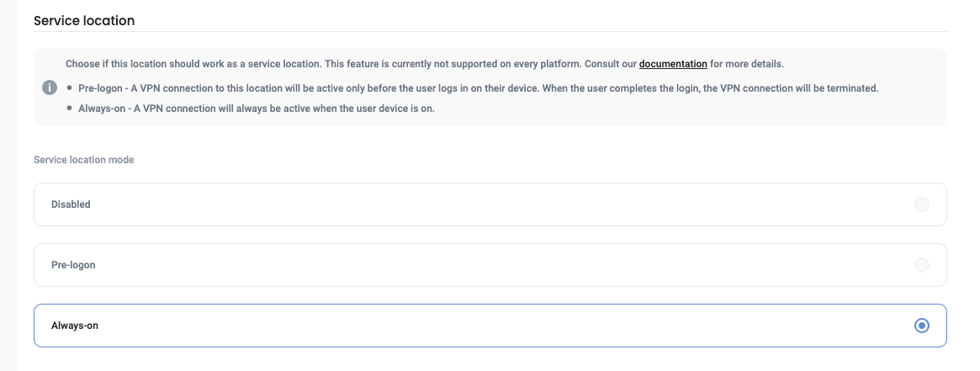Click the bullet dot before Pre-logon description
The image size is (980, 371).
coord(69,88)
